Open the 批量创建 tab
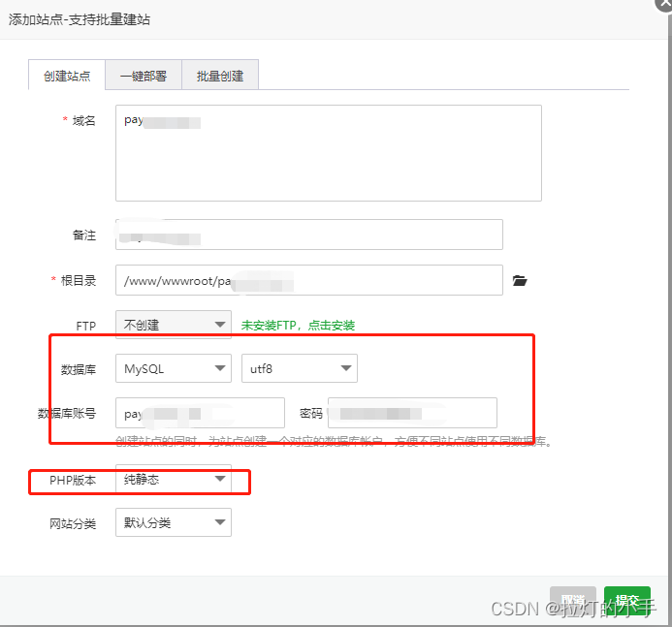The width and height of the screenshot is (672, 627). (220, 76)
